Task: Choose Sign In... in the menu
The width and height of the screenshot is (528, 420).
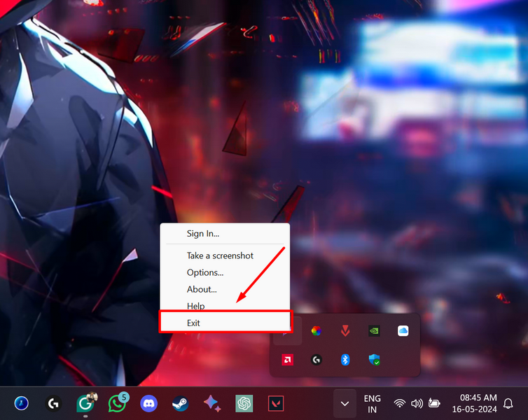Action: tap(203, 234)
